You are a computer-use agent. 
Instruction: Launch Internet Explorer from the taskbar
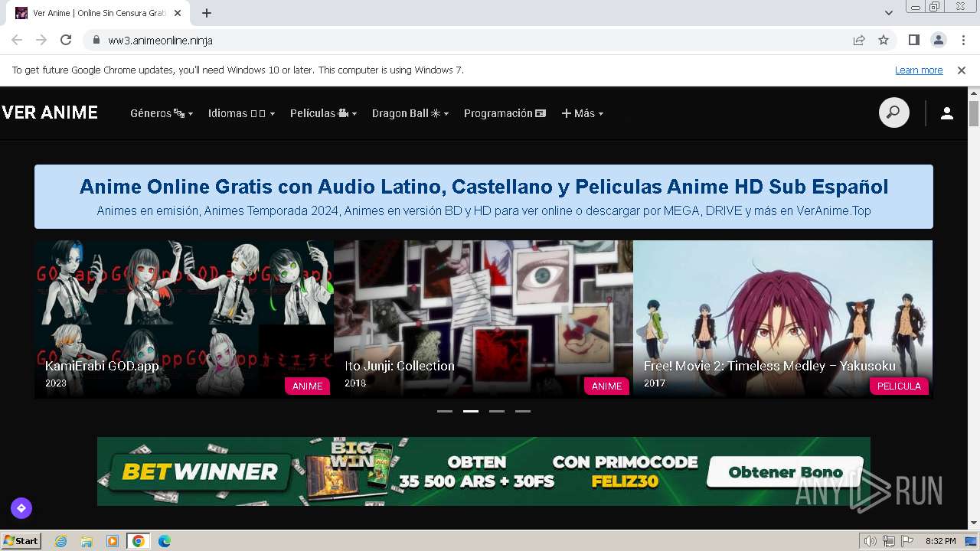click(x=61, y=541)
